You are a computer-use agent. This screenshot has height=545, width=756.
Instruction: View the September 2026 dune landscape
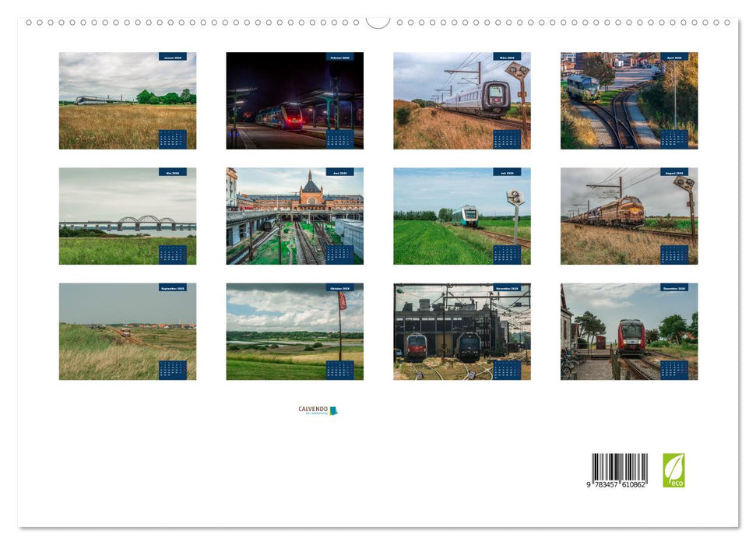(127, 331)
